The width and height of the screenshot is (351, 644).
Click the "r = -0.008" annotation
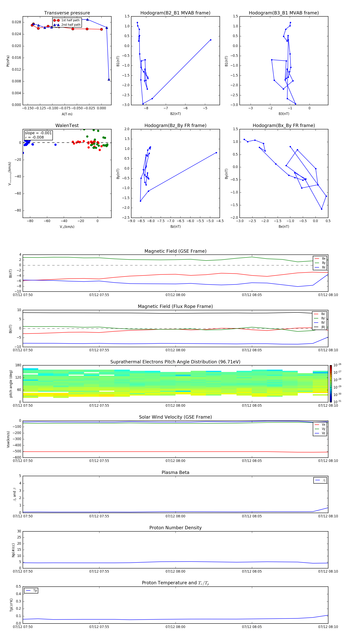[35, 138]
